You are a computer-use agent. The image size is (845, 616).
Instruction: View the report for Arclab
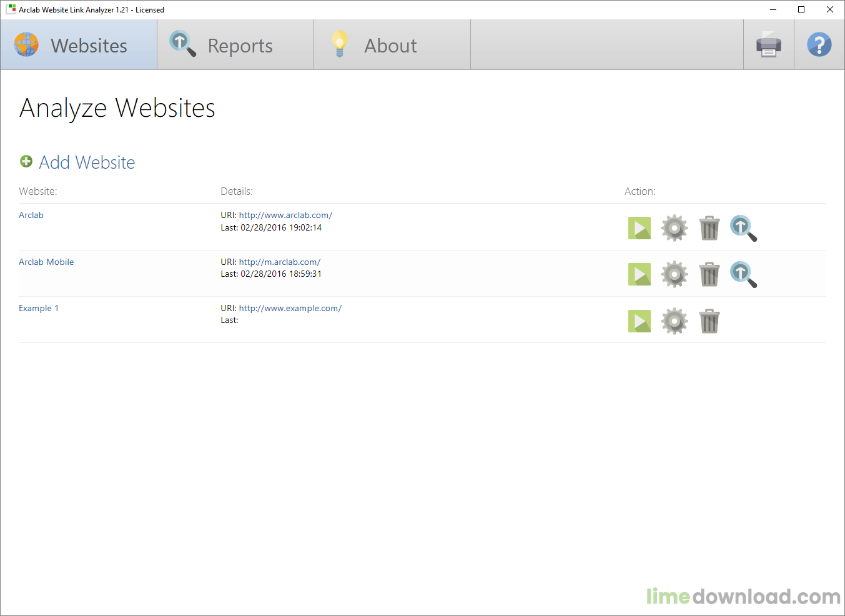(x=743, y=227)
